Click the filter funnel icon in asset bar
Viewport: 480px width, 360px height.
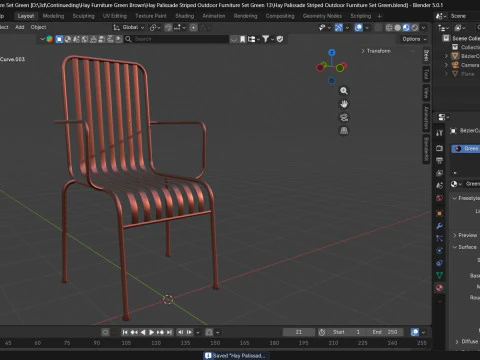266,39
